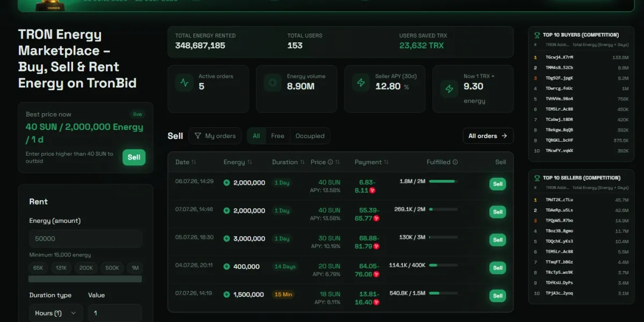Screen dimensions: 644x322
Task: Select the Free orders filter tab
Action: (x=277, y=136)
